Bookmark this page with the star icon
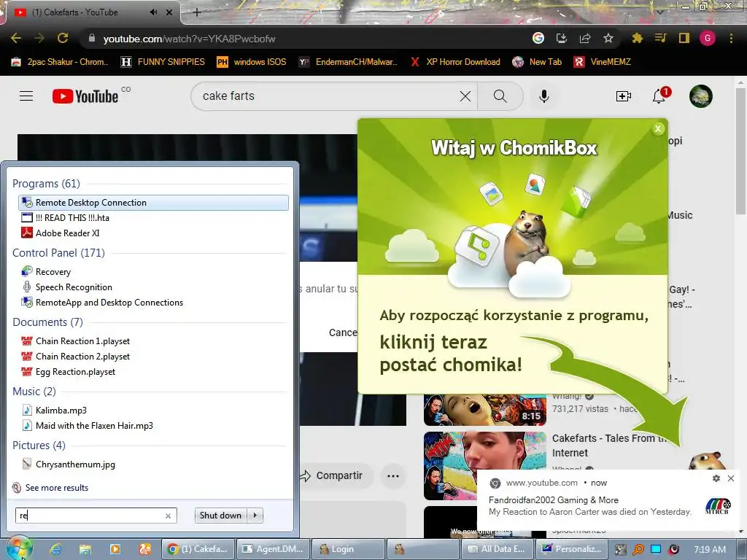The width and height of the screenshot is (747, 560). click(x=608, y=39)
